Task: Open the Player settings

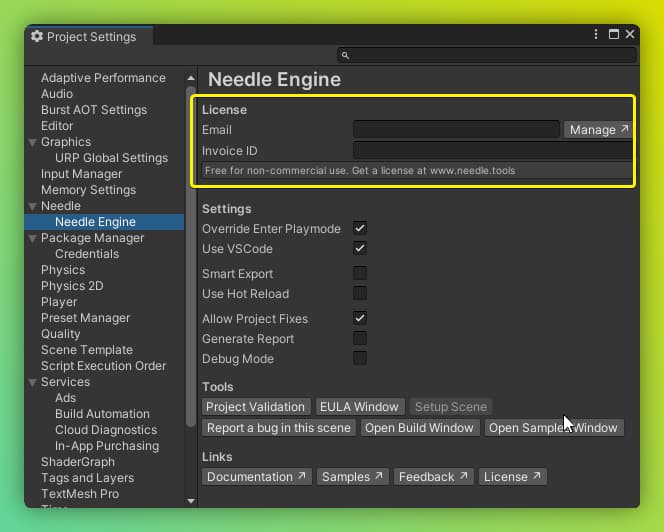Action: pyautogui.click(x=59, y=302)
